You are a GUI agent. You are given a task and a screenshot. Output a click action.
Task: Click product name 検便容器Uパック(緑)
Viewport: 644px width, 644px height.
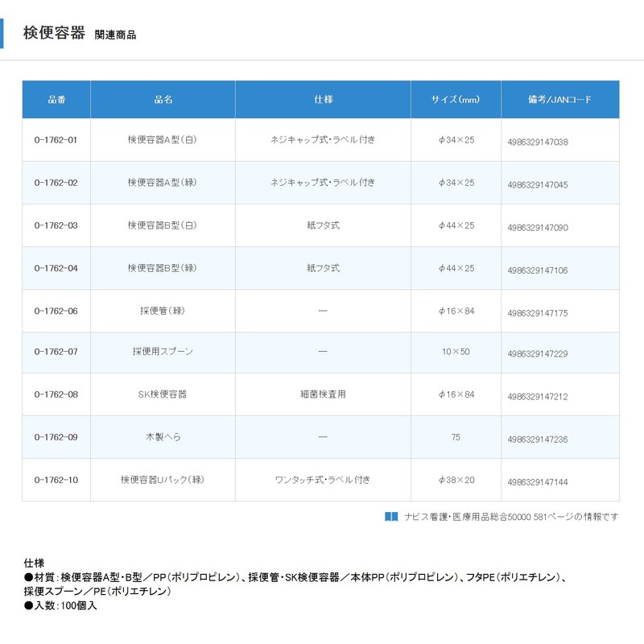(x=163, y=480)
